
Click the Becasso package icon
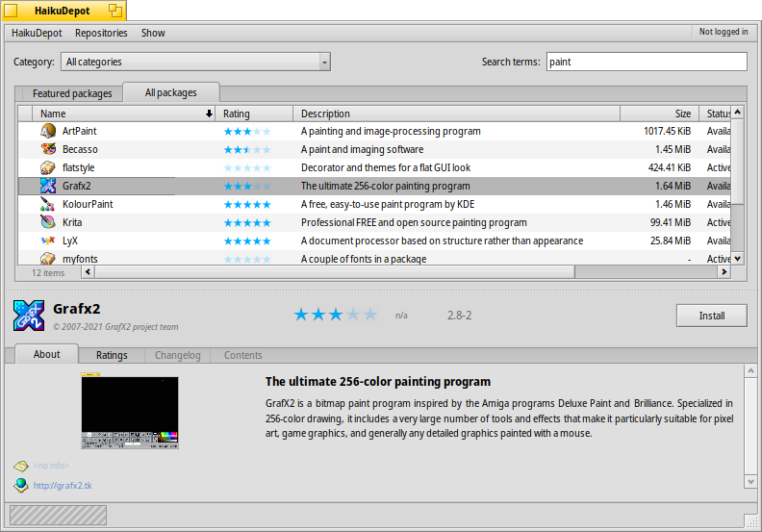click(x=48, y=149)
